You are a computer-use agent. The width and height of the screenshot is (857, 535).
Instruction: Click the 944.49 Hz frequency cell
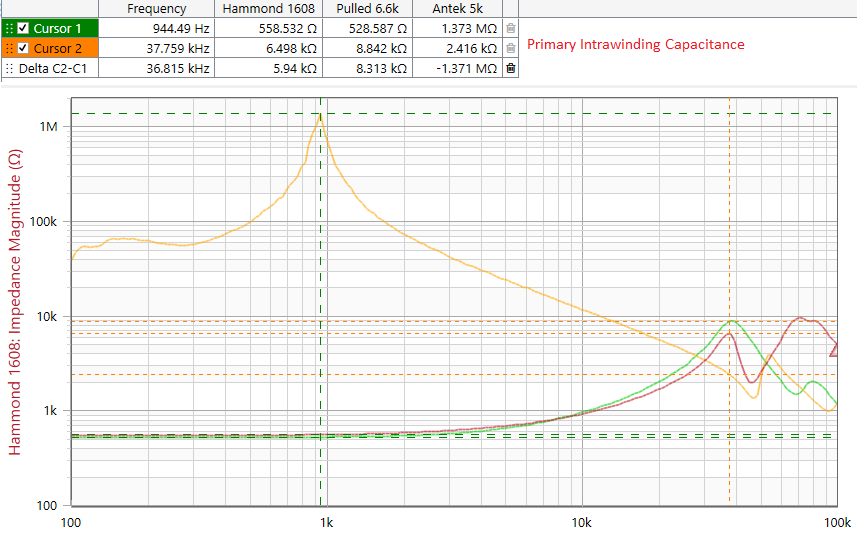point(157,28)
